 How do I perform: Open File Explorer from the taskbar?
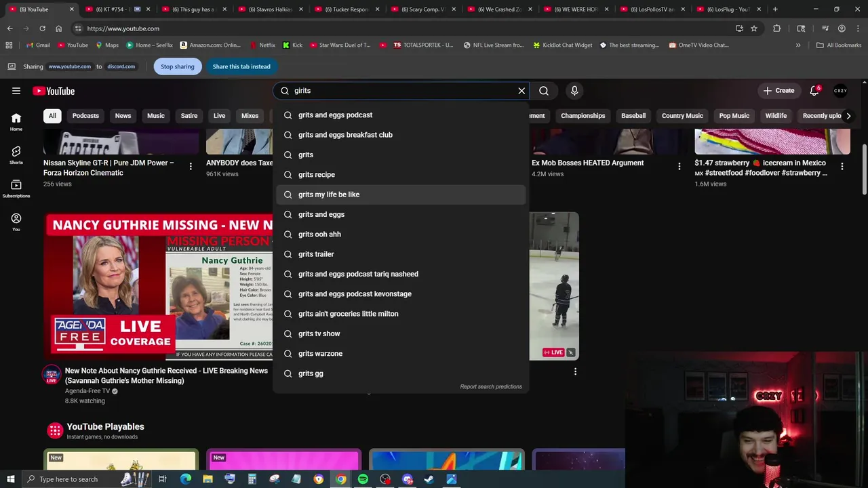(x=208, y=479)
